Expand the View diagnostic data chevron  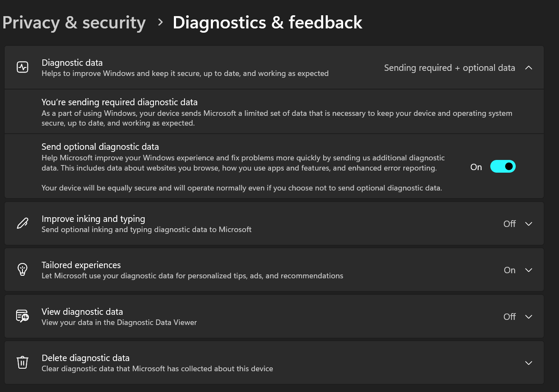(x=528, y=317)
